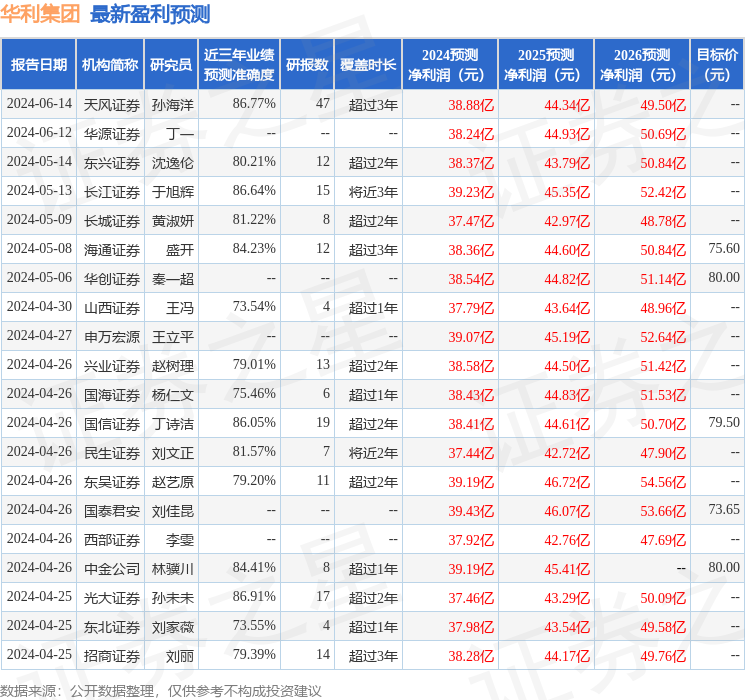Viewport: 745px width, 700px height.
Task: Click analyst name 赵树理
Action: 172,366
